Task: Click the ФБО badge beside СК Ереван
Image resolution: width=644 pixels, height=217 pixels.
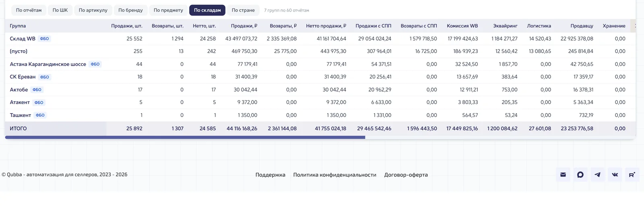Action: click(45, 77)
